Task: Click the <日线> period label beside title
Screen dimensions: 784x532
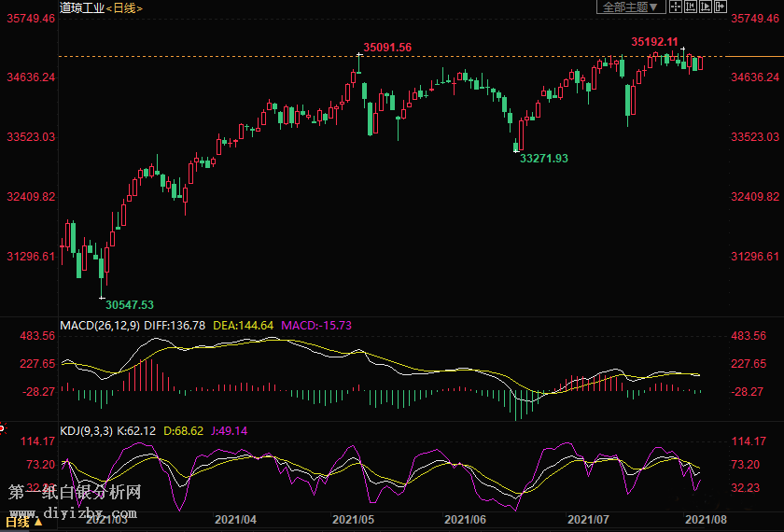Action: click(123, 7)
